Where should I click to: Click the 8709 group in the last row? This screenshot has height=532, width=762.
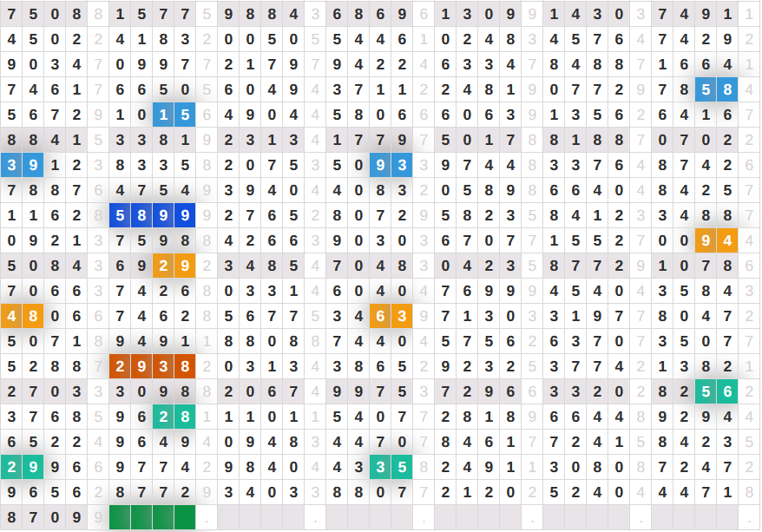(43, 517)
